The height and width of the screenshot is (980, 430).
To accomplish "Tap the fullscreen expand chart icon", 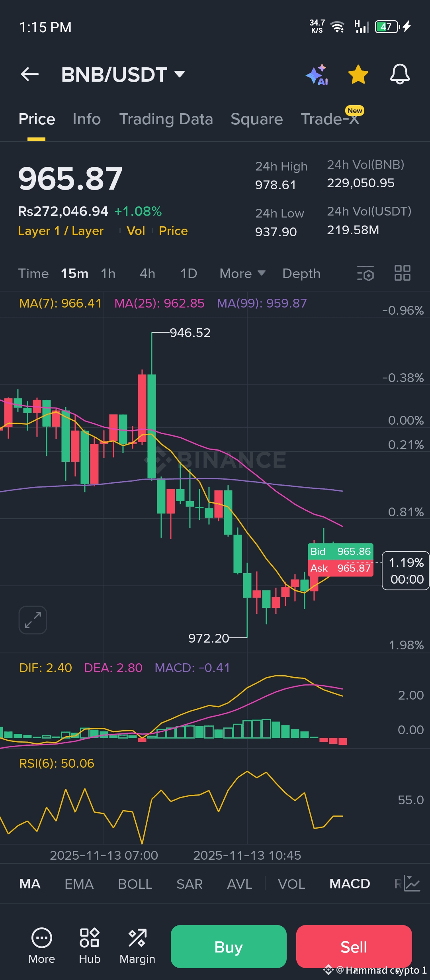I will click(x=33, y=620).
